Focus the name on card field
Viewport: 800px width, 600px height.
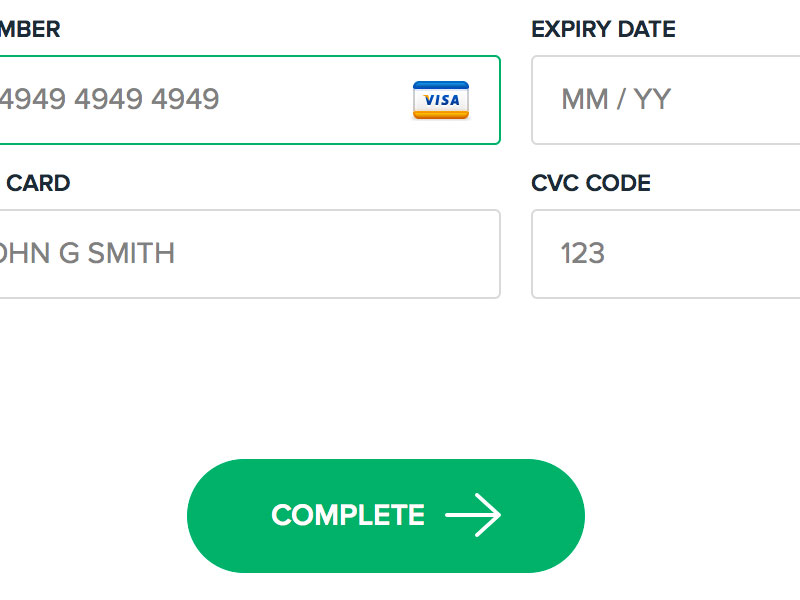[x=250, y=254]
